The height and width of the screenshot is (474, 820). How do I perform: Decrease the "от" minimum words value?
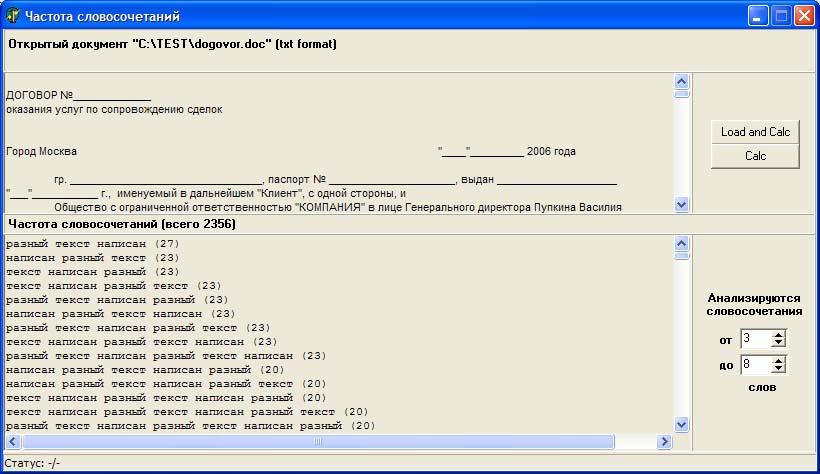click(779, 343)
